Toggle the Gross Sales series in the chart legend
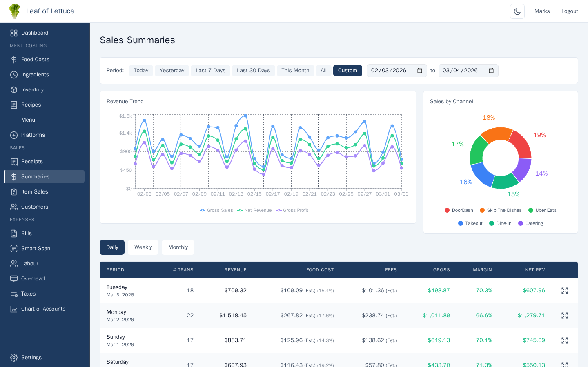Image resolution: width=588 pixels, height=367 pixels. pos(216,211)
